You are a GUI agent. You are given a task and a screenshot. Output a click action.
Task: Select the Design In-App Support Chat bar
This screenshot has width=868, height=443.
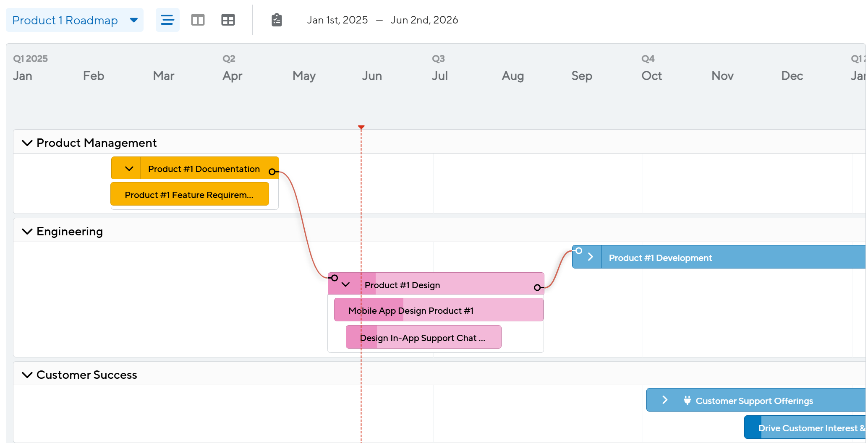pyautogui.click(x=423, y=338)
